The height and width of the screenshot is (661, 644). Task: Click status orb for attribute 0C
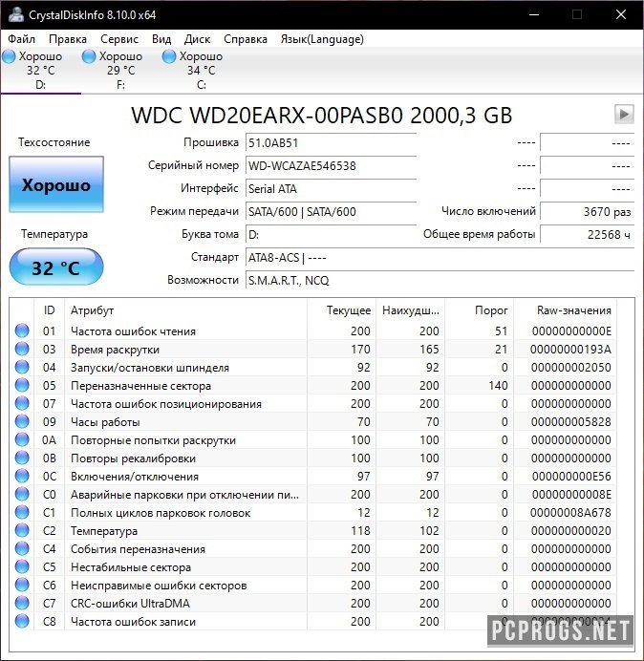click(22, 476)
